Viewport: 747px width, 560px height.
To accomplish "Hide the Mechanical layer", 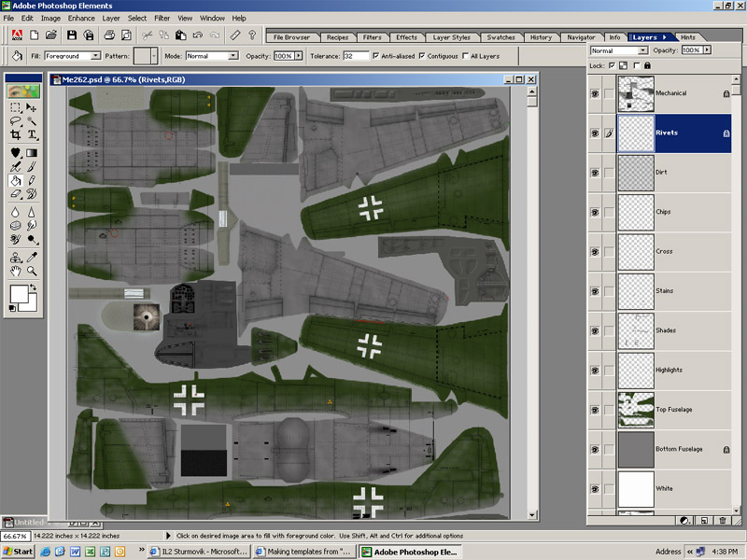I will coord(595,94).
